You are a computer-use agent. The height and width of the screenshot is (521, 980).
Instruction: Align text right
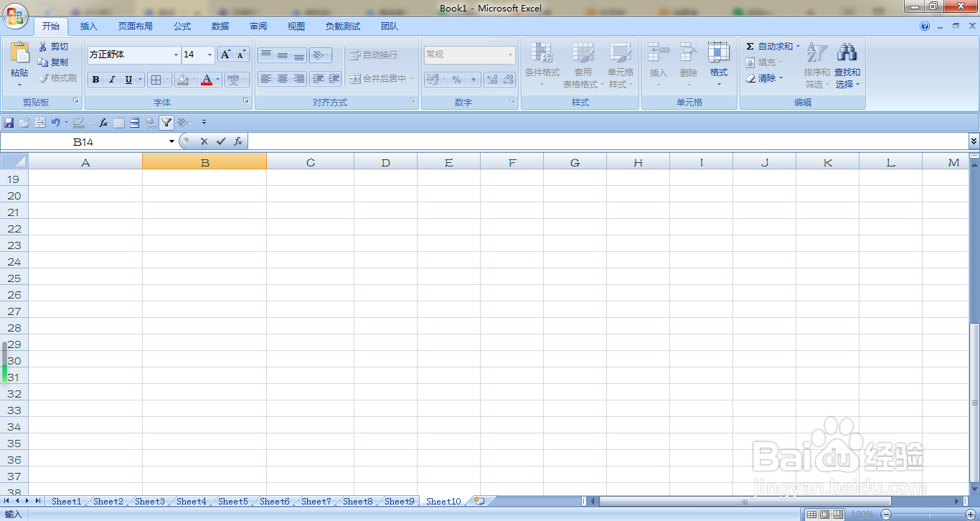299,79
